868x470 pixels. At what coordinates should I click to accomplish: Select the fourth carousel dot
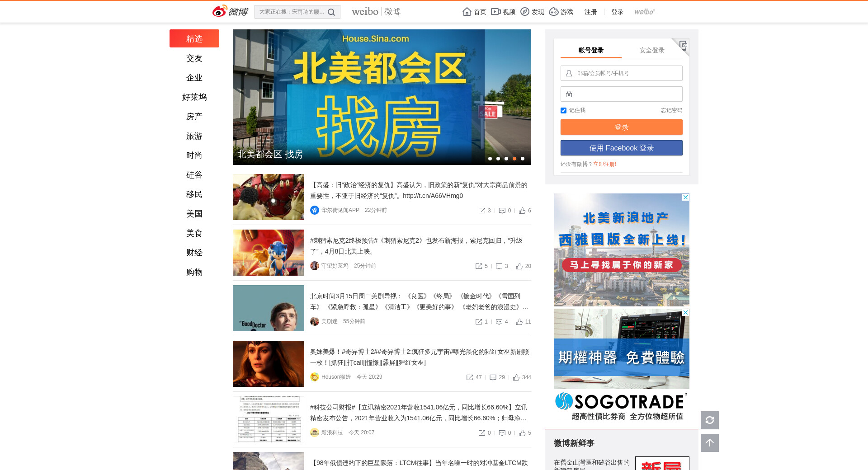(x=514, y=159)
